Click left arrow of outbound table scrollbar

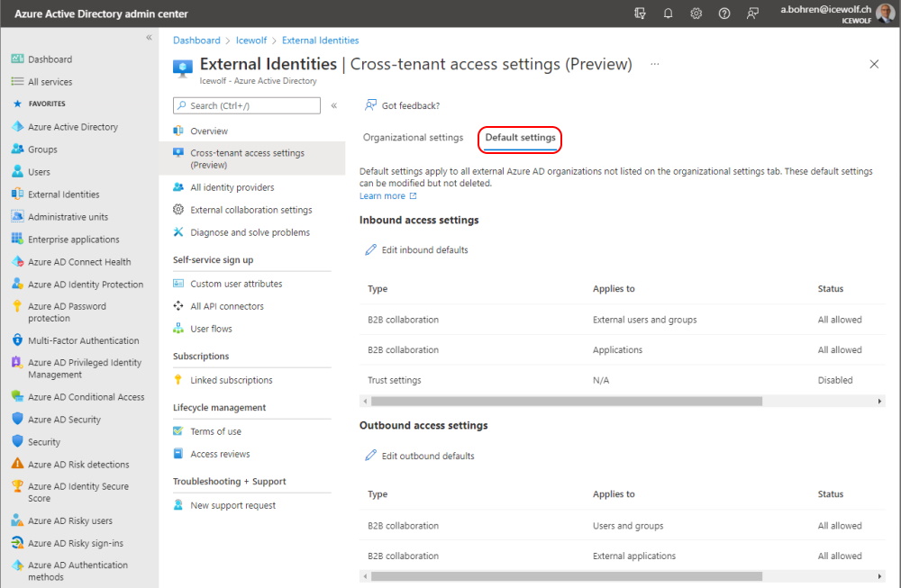(x=366, y=575)
